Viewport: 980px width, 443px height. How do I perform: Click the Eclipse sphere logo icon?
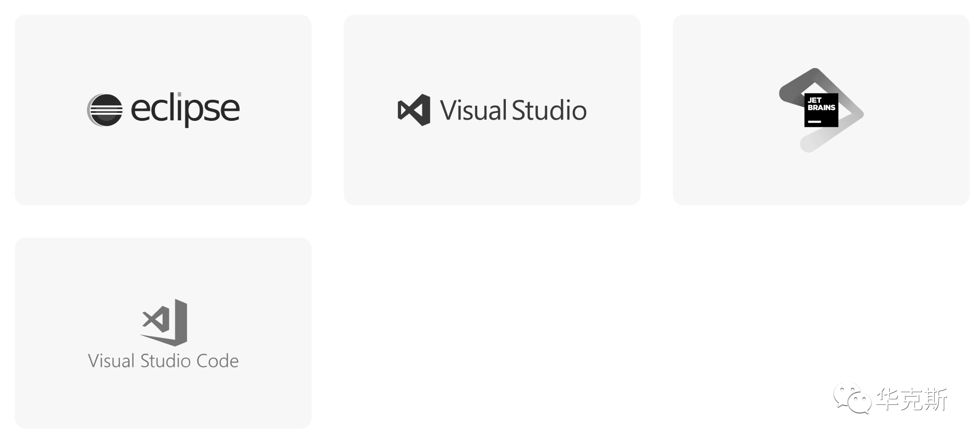(x=105, y=110)
